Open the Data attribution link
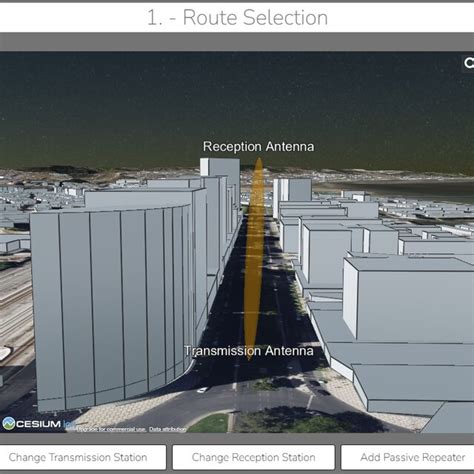The height and width of the screenshot is (474, 474). 167,429
